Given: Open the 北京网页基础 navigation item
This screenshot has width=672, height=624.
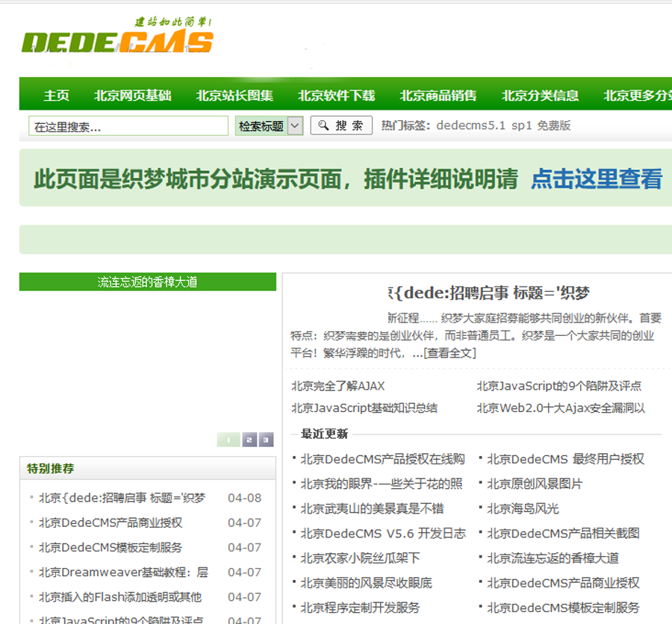Looking at the screenshot, I should (x=133, y=96).
